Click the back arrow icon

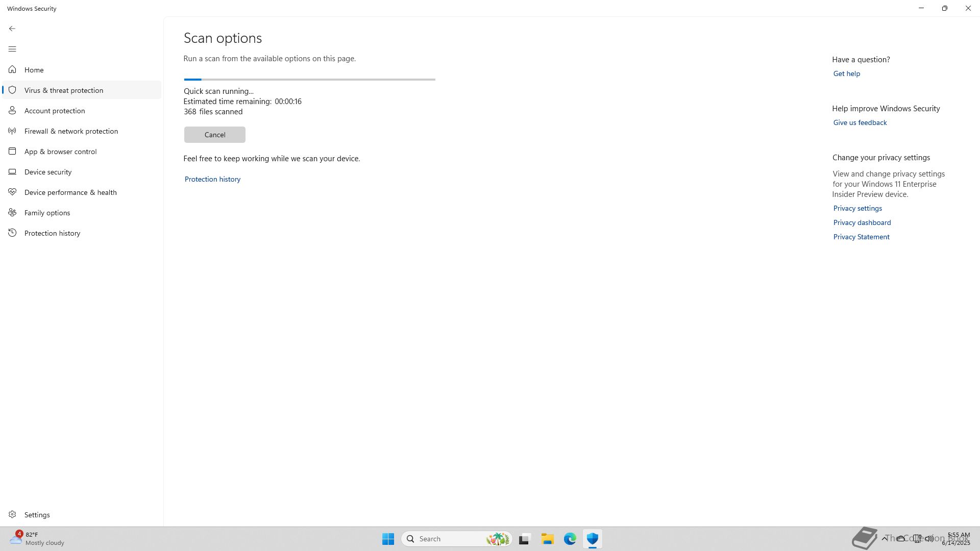tap(12, 29)
